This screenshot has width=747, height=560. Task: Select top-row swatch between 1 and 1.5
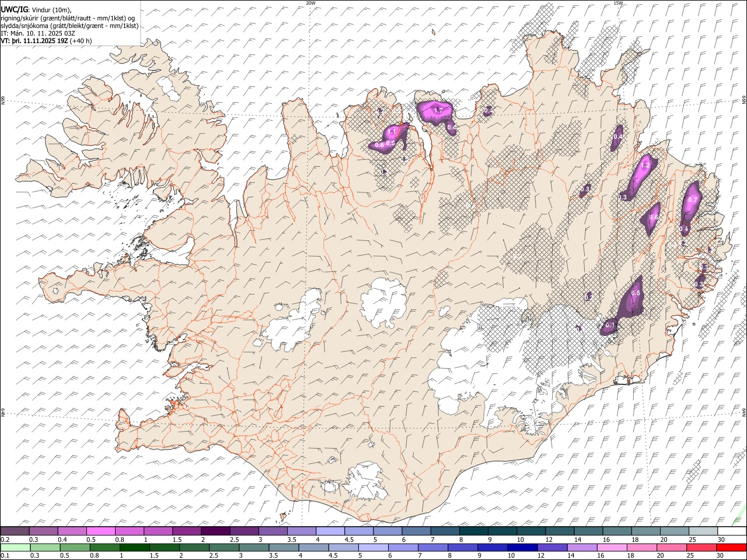[158, 531]
